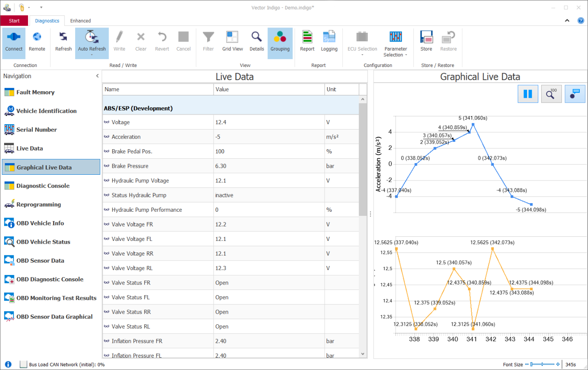Select the Valve Voltage RR row
This screenshot has width=588, height=370.
[x=231, y=254]
